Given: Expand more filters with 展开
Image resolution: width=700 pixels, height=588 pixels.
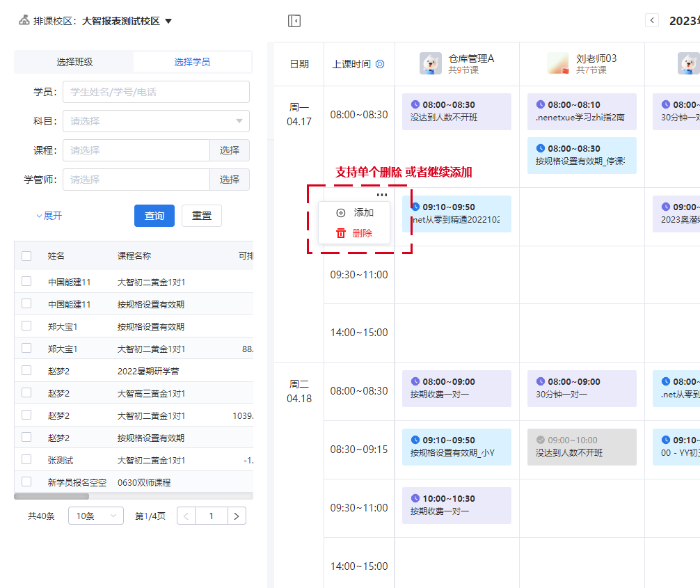Looking at the screenshot, I should coord(49,216).
